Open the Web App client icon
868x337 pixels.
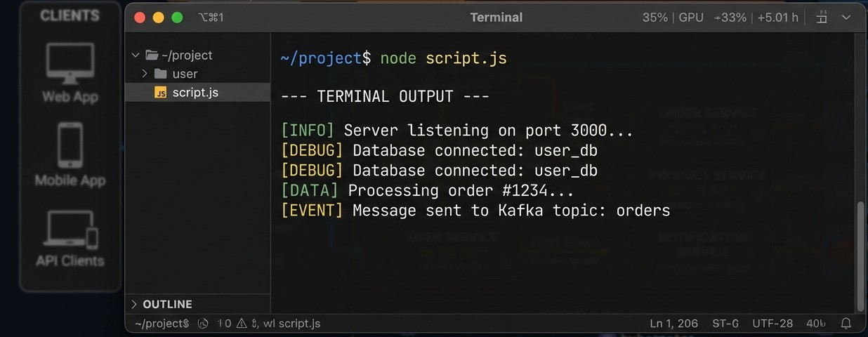[70, 64]
